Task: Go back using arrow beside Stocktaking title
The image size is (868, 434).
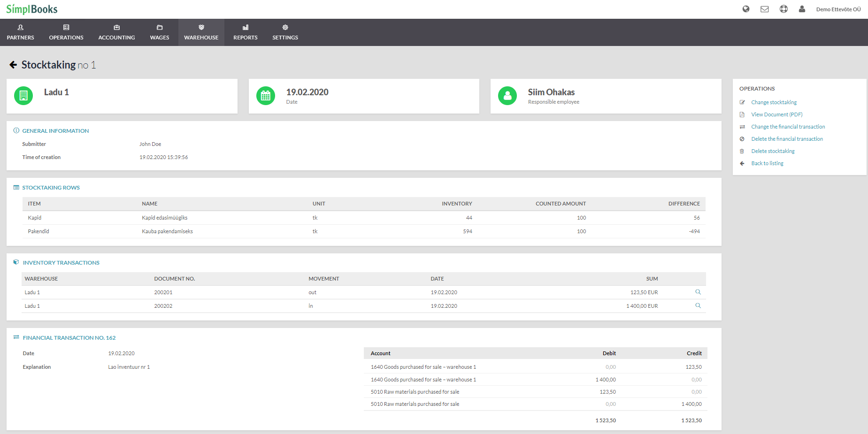Action: click(x=13, y=65)
